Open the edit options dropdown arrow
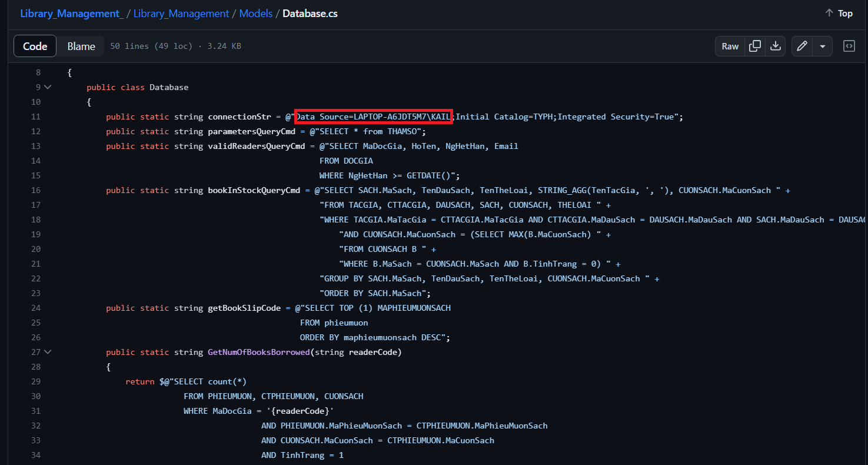Viewport: 868px width, 465px height. [822, 45]
